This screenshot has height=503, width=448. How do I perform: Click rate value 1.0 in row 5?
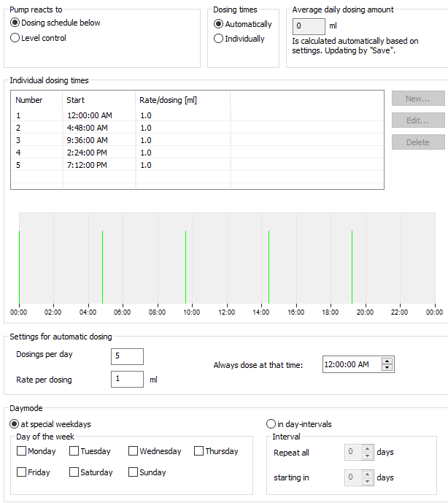click(146, 165)
